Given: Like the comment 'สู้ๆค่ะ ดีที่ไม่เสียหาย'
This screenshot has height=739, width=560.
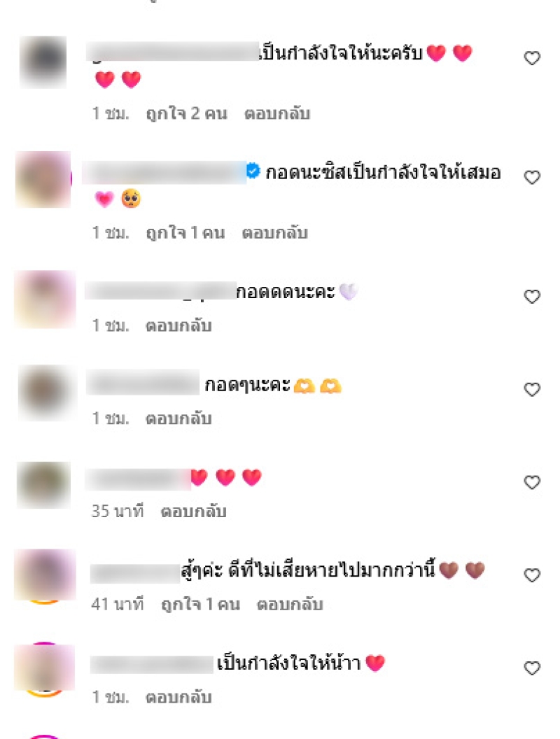Looking at the screenshot, I should (532, 575).
